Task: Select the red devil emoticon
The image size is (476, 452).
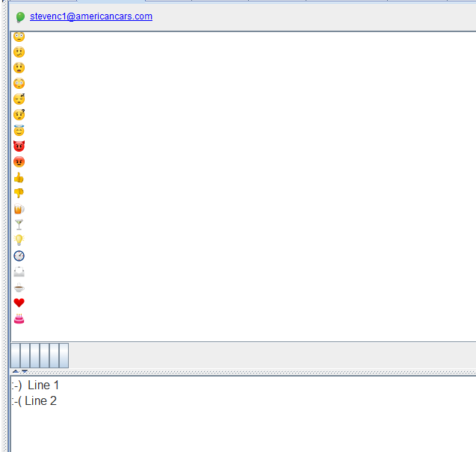Action: 19,146
